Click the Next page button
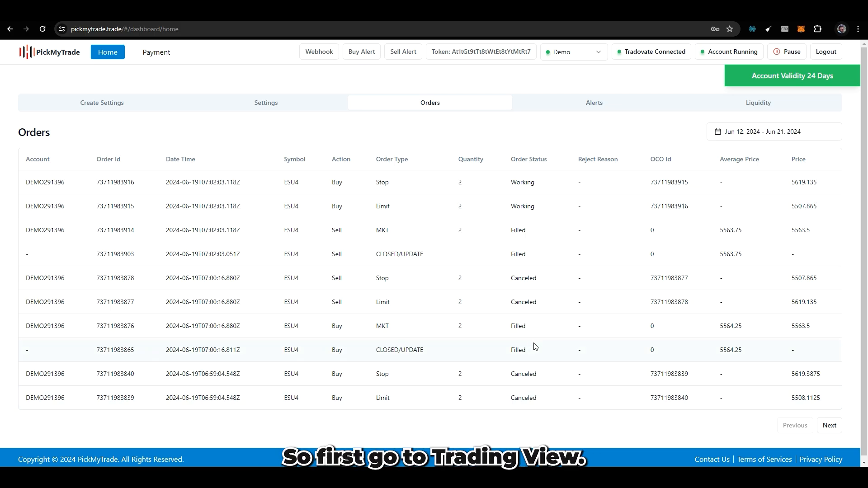 [830, 425]
